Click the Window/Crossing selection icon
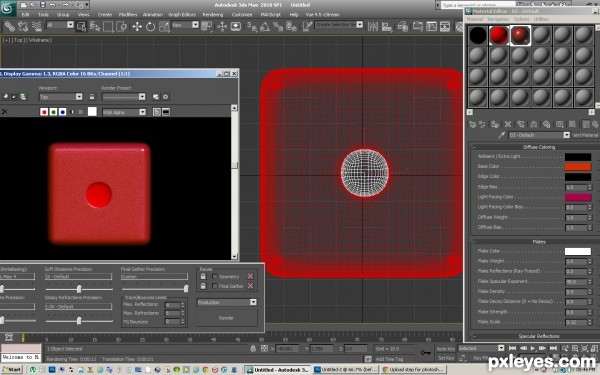The image size is (600, 375). click(122, 26)
